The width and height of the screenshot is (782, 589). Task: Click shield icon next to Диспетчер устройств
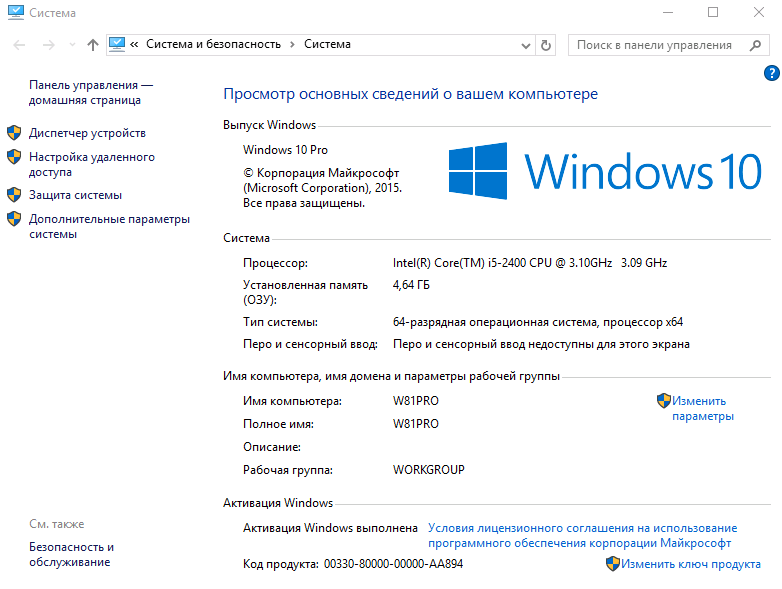click(14, 133)
